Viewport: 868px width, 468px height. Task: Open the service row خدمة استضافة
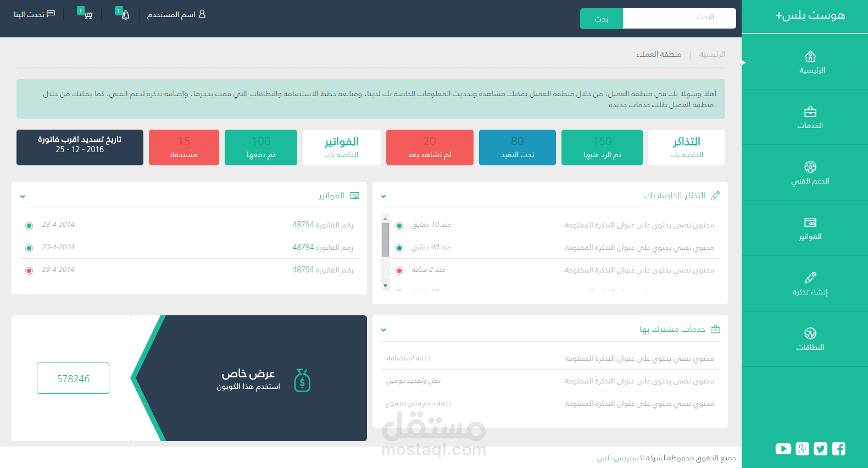click(550, 358)
